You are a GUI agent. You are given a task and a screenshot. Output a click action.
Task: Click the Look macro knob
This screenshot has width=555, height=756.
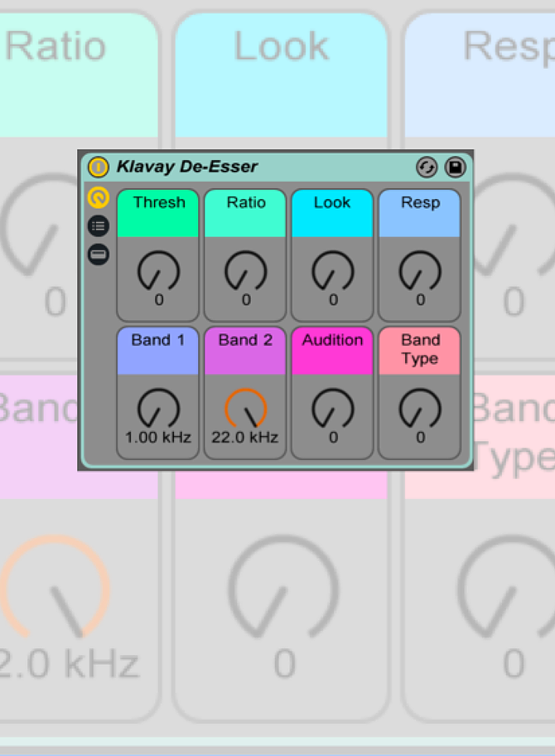pyautogui.click(x=333, y=270)
